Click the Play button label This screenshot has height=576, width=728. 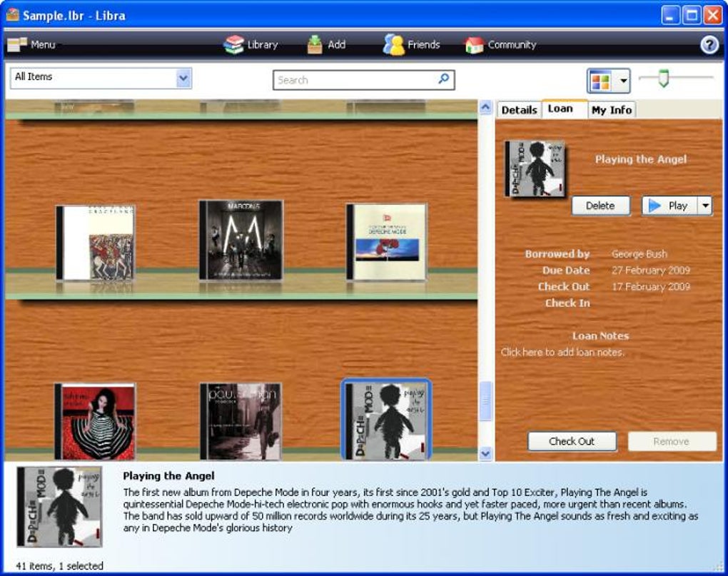click(x=678, y=206)
